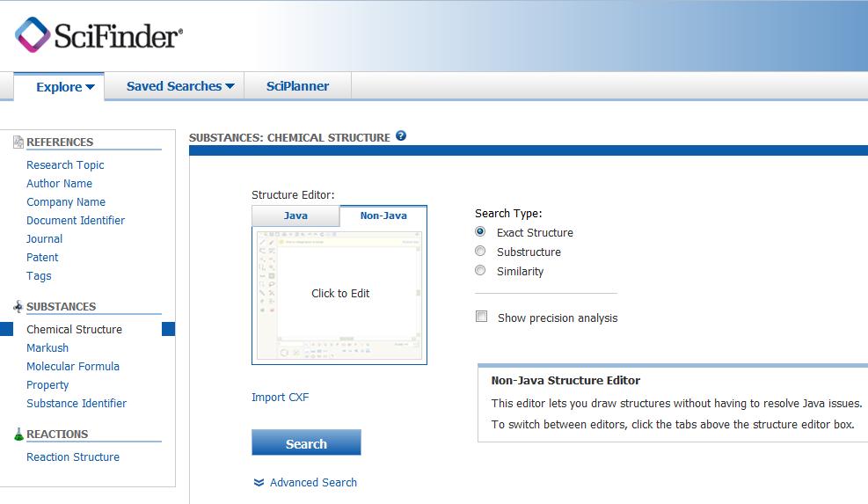
Task: Click the Reactions section flask icon
Action: click(18, 435)
